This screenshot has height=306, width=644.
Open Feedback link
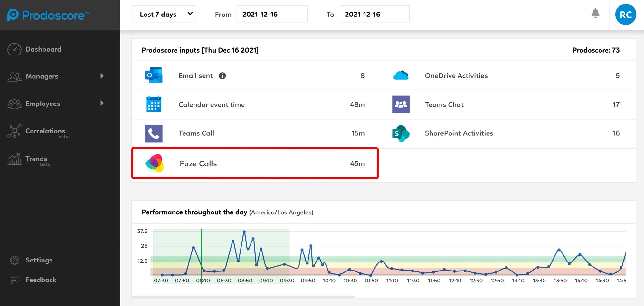(x=41, y=280)
